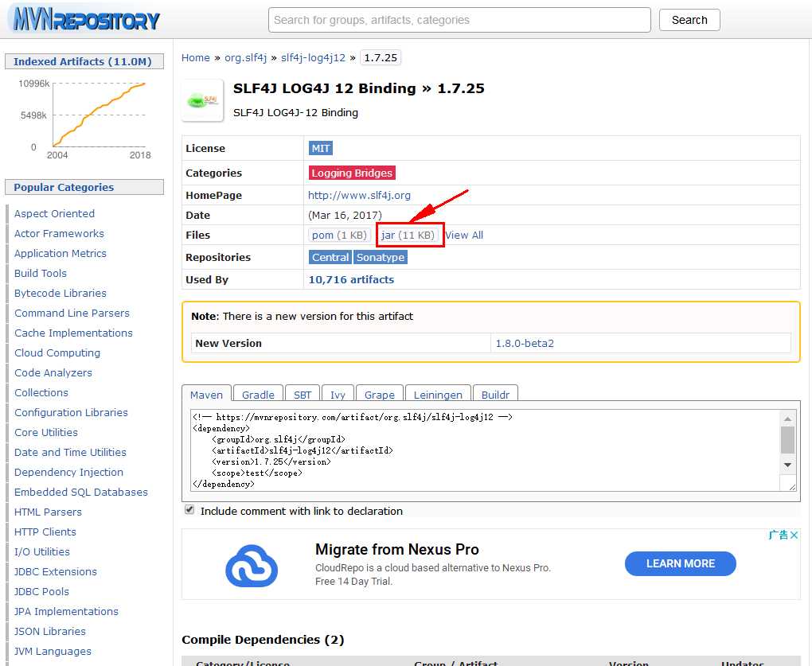This screenshot has height=666, width=812.
Task: Download the jar (11 KB) file
Action: (x=408, y=235)
